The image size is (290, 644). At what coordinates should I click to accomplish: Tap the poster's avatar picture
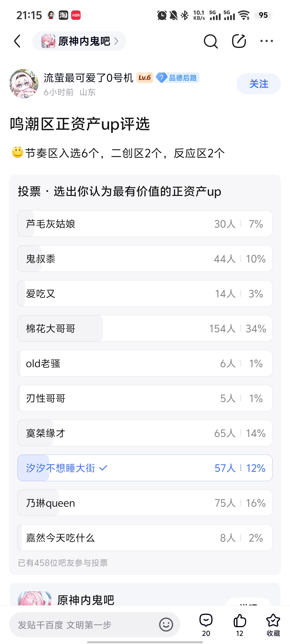24,84
